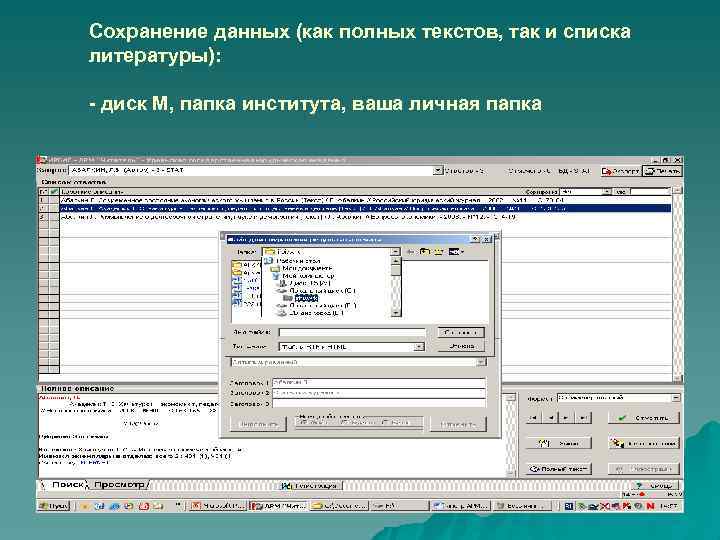
Task: Click the up arrow of the full description scrollbar
Action: click(510, 398)
